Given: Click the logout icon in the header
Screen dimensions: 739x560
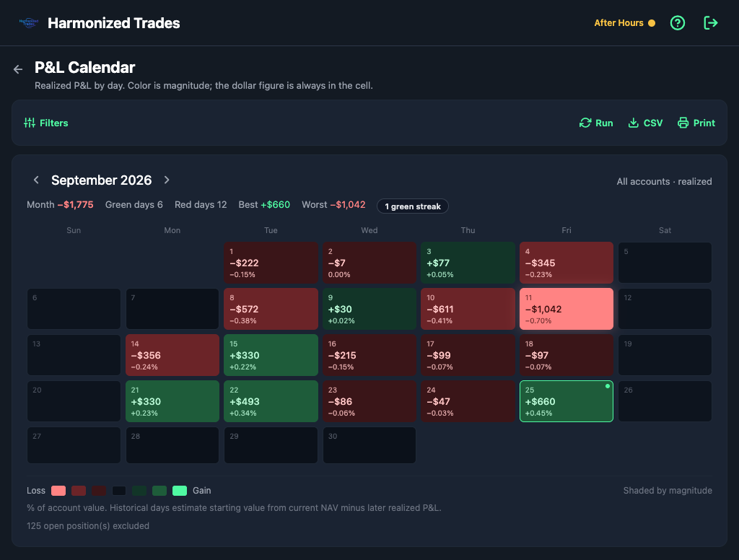Looking at the screenshot, I should 710,22.
